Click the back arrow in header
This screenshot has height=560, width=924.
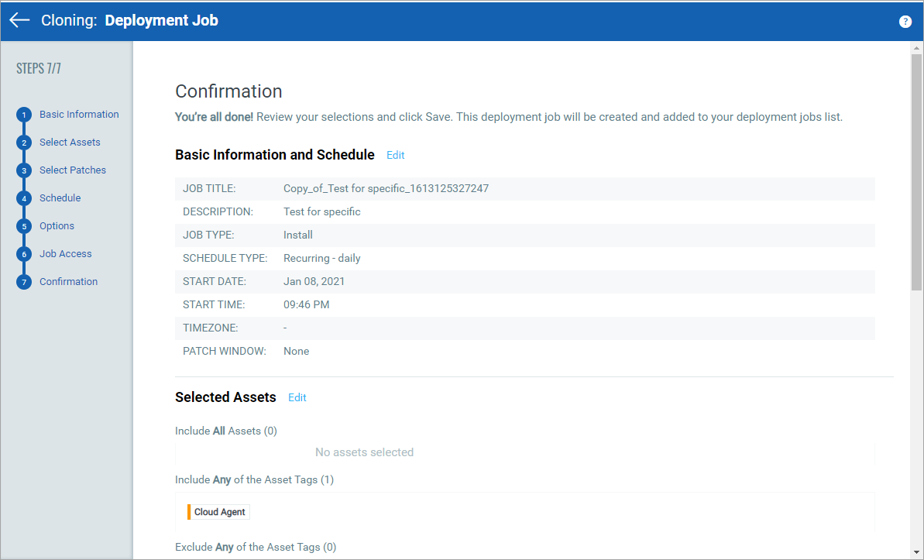pyautogui.click(x=19, y=21)
